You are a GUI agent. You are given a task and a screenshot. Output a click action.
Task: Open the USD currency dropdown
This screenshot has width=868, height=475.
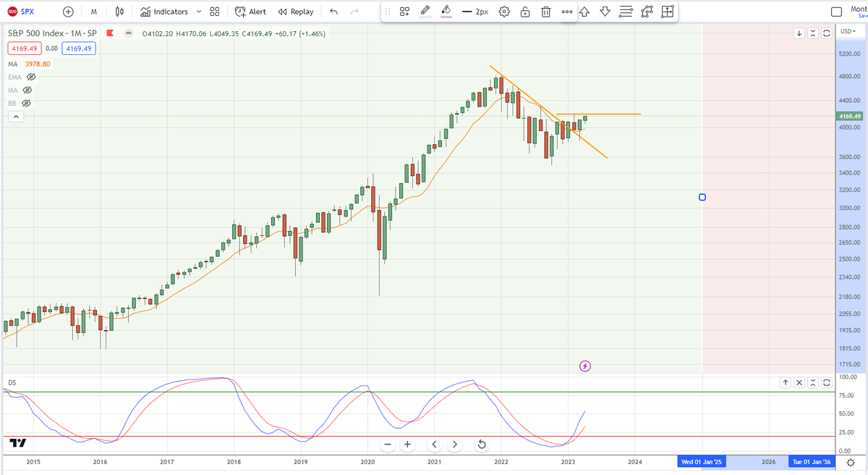(849, 32)
